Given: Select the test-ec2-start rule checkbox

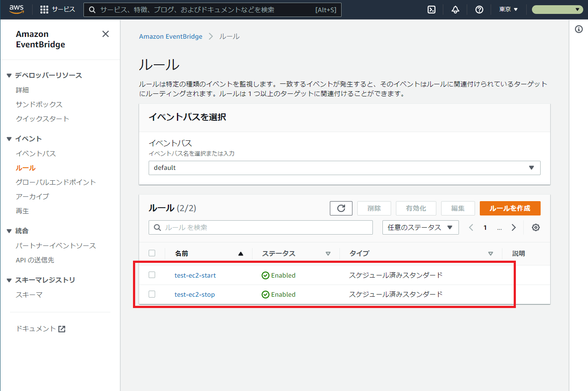Looking at the screenshot, I should pyautogui.click(x=152, y=275).
